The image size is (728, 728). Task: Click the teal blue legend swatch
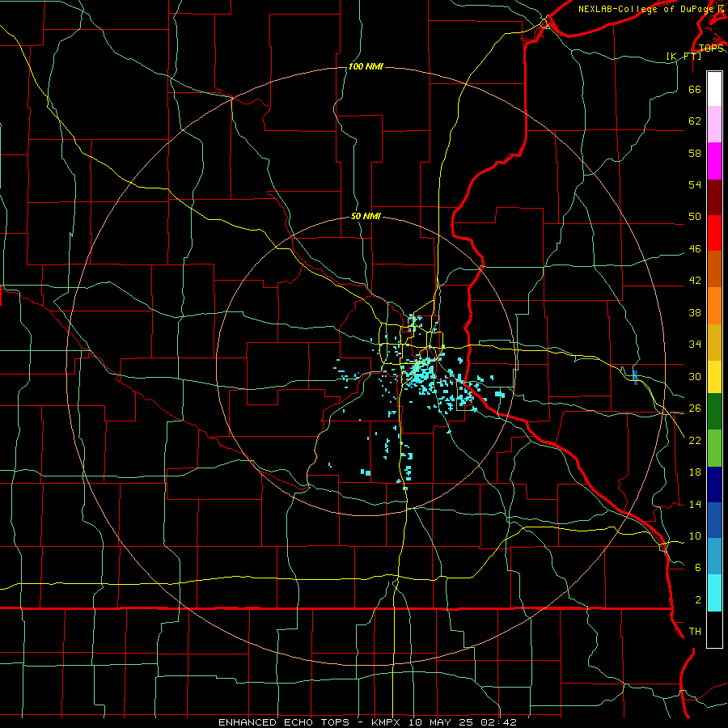[x=714, y=557]
